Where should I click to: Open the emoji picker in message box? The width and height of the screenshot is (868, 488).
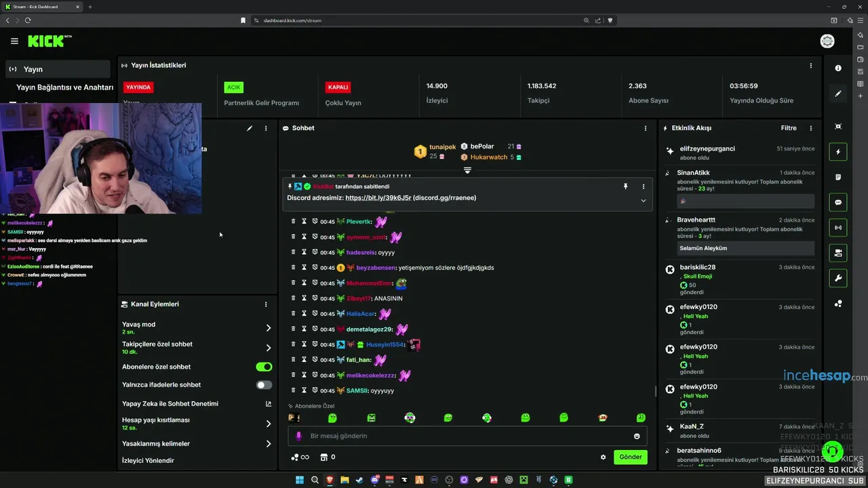pos(636,436)
